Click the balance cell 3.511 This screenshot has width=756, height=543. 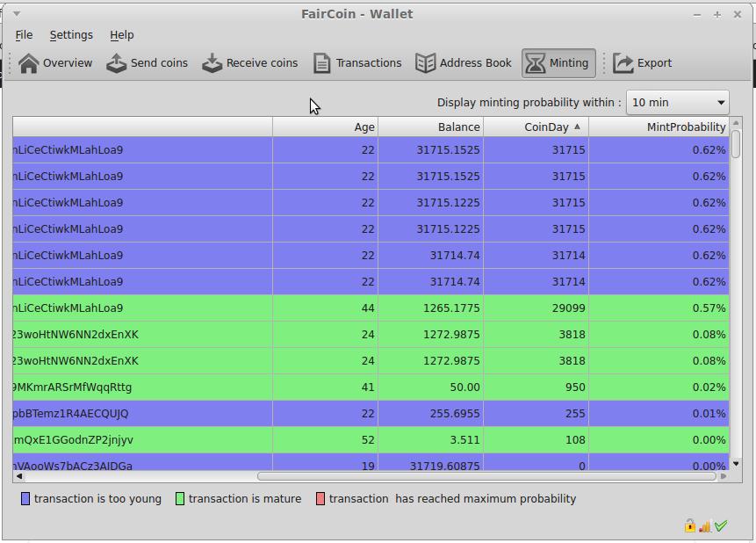point(431,439)
